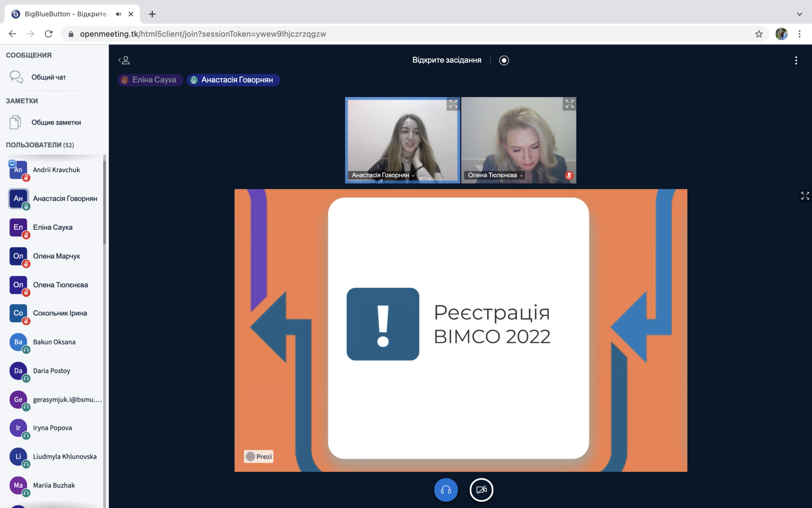Click Bakun Oksana's avatar
This screenshot has width=812, height=508.
pos(18,342)
